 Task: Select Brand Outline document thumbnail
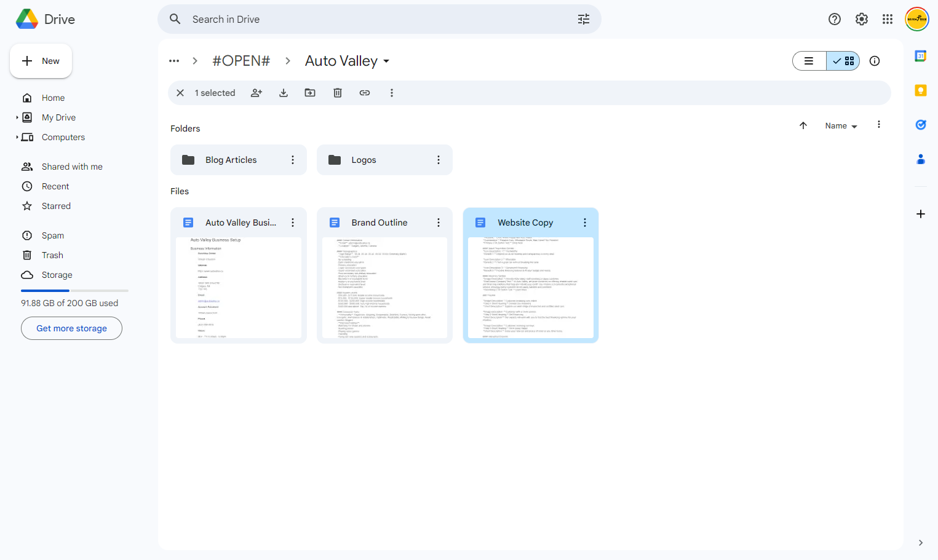[384, 288]
